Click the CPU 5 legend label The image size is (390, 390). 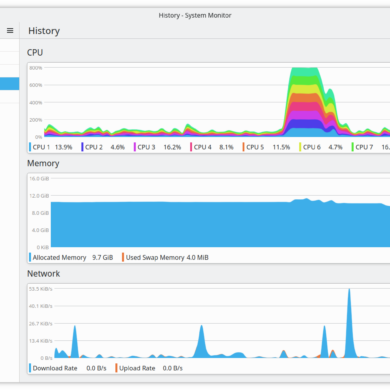(x=255, y=147)
